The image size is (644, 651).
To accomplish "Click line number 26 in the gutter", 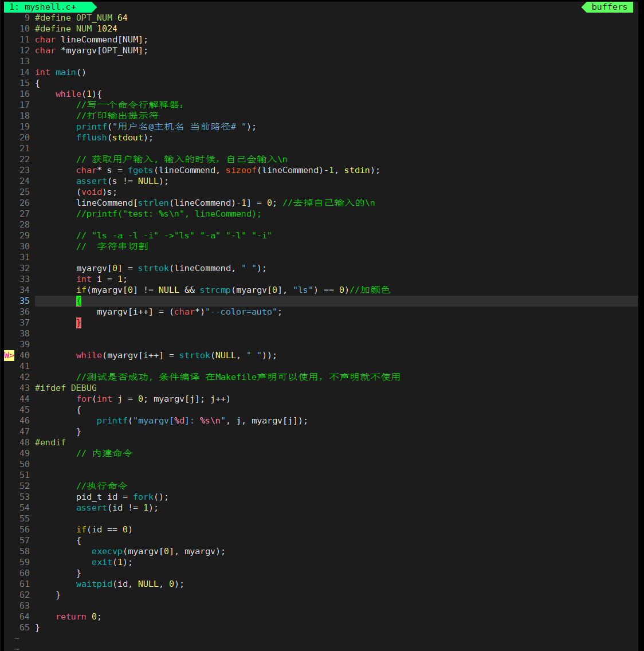I will [x=25, y=203].
